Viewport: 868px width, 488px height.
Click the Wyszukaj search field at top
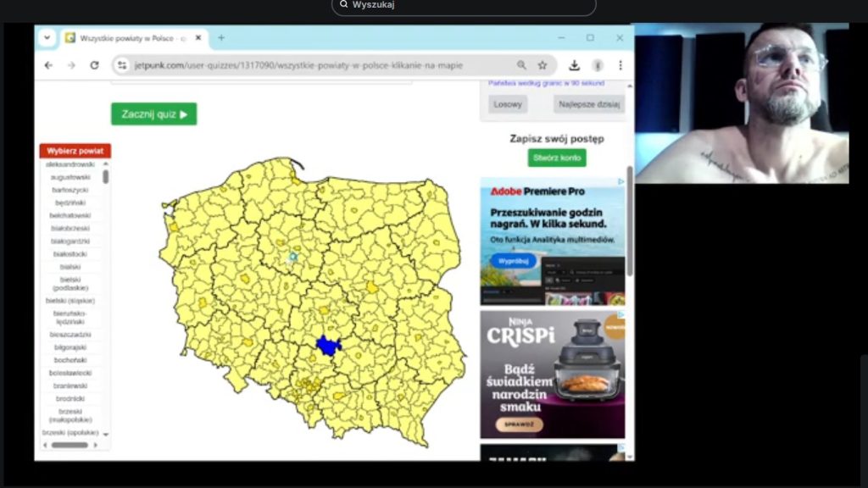click(x=464, y=5)
